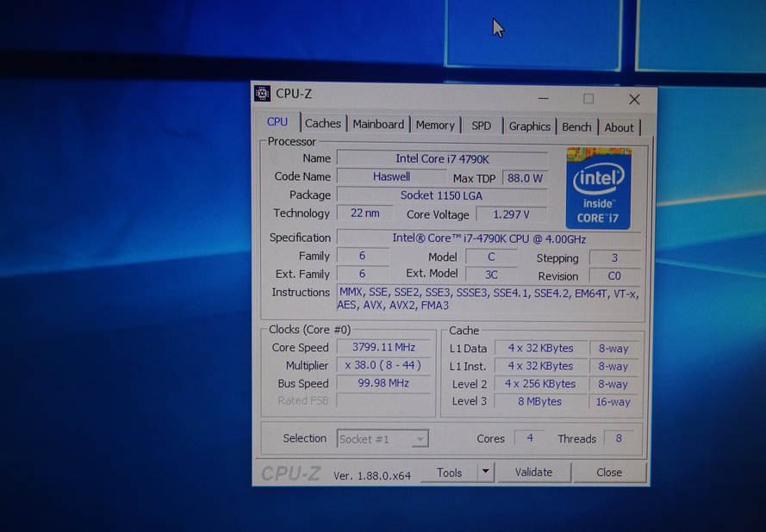Click the Level 3 cache value 8 MBytes
The width and height of the screenshot is (766, 532).
[539, 401]
